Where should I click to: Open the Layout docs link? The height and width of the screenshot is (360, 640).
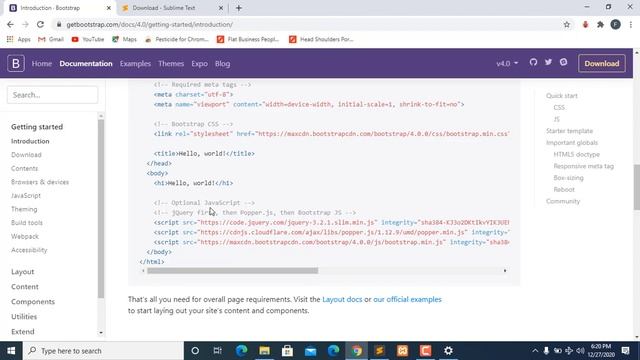click(342, 299)
